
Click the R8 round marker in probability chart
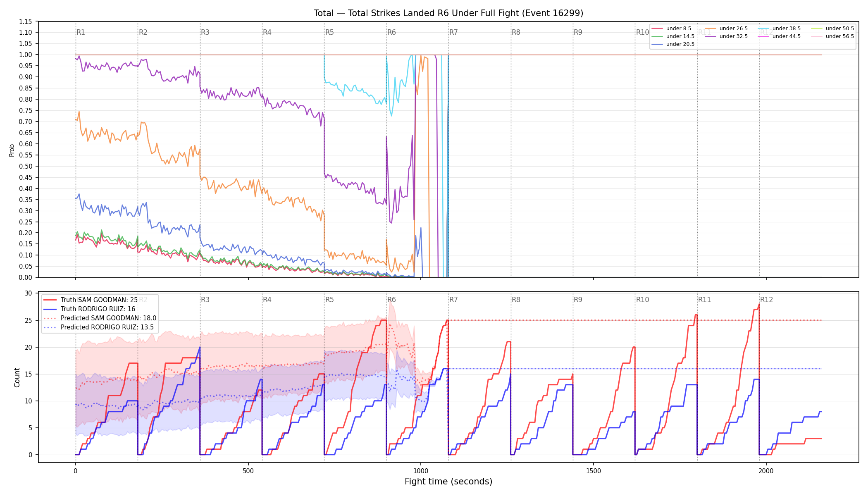coord(516,32)
